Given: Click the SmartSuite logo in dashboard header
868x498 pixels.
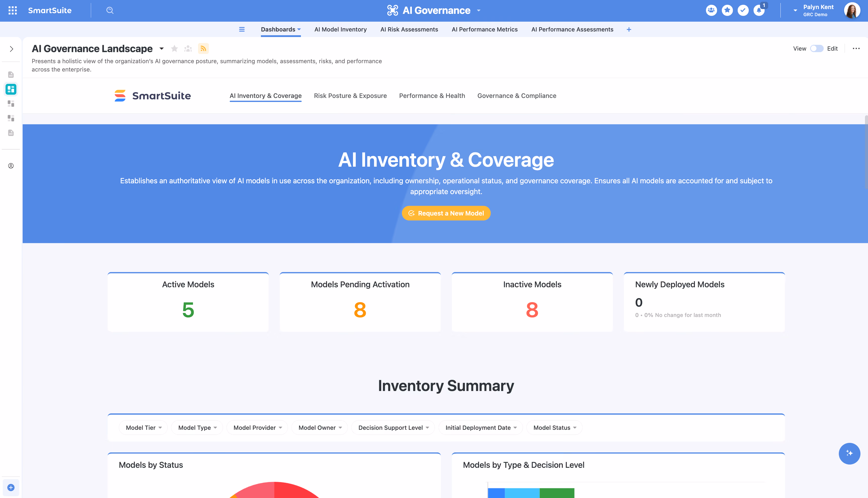Looking at the screenshot, I should click(x=152, y=96).
